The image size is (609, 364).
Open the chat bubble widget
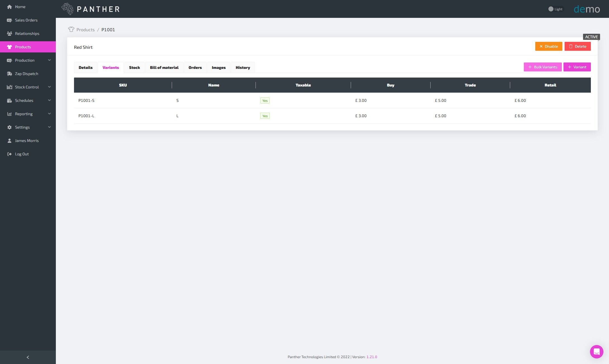(x=596, y=351)
